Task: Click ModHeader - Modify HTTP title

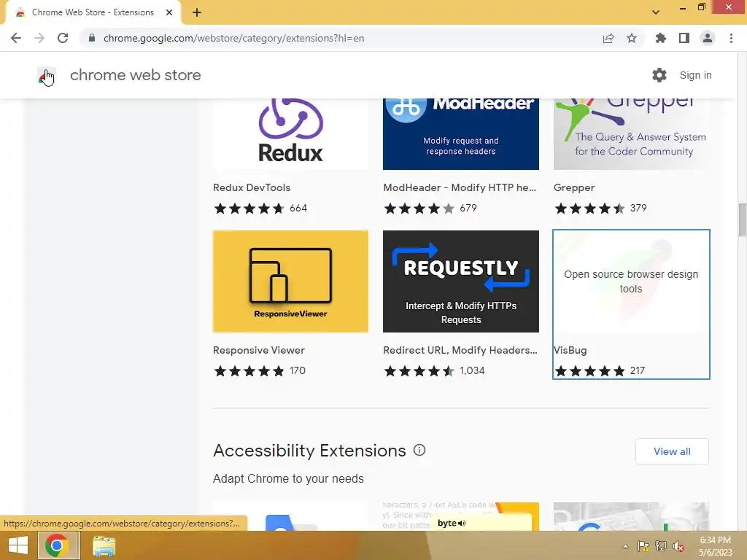Action: tap(460, 187)
